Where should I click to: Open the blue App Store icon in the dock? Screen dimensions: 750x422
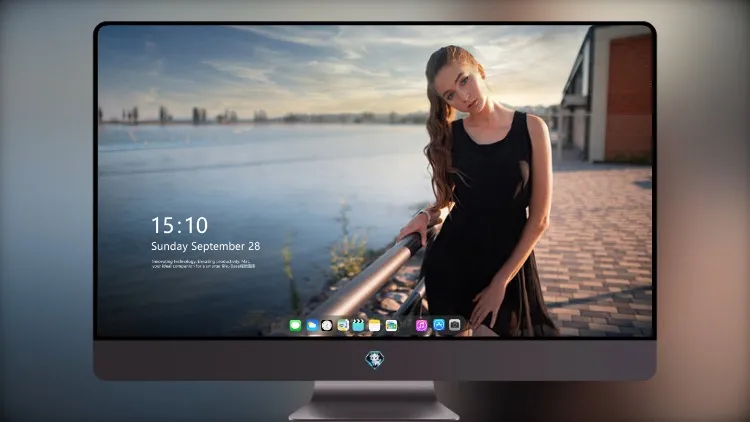(x=439, y=325)
